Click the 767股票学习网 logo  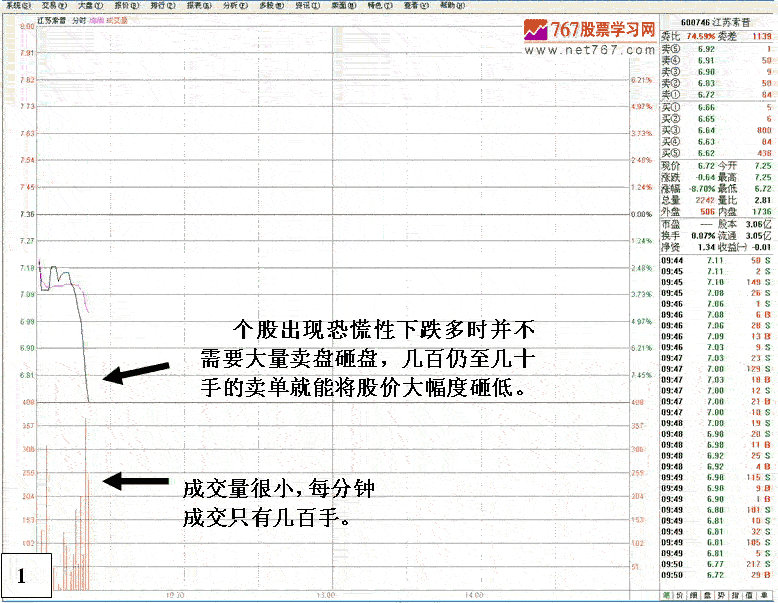point(591,29)
